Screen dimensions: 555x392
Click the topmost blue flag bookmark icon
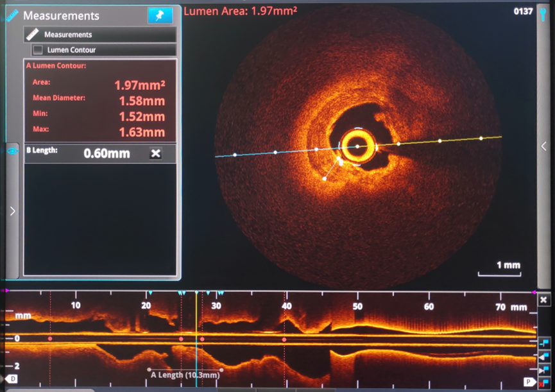544,343
